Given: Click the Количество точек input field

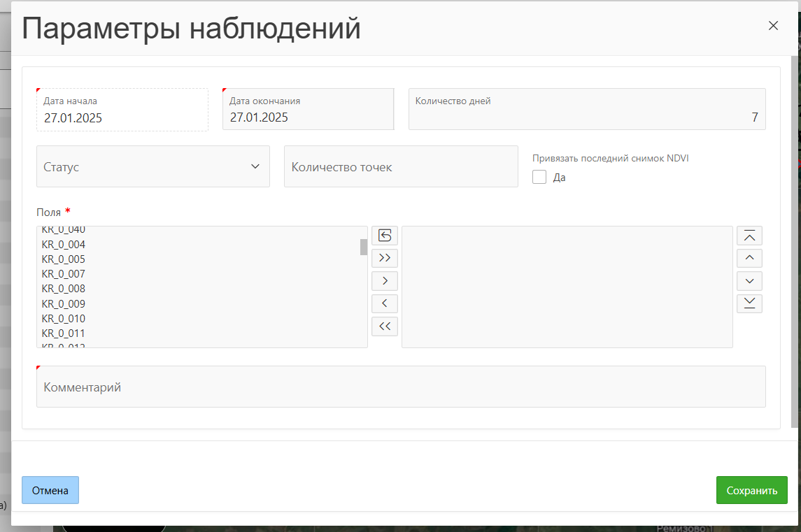Looking at the screenshot, I should tap(400, 167).
